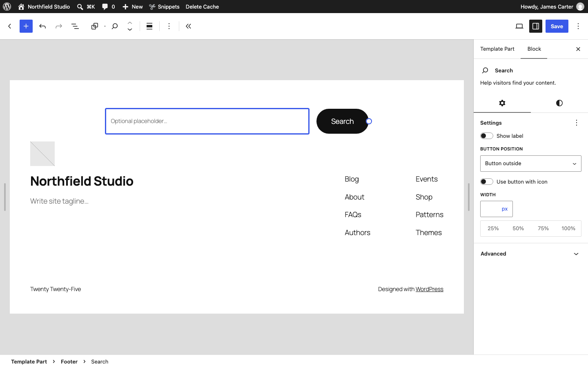588x368 pixels.
Task: Save the template part
Action: (x=557, y=26)
